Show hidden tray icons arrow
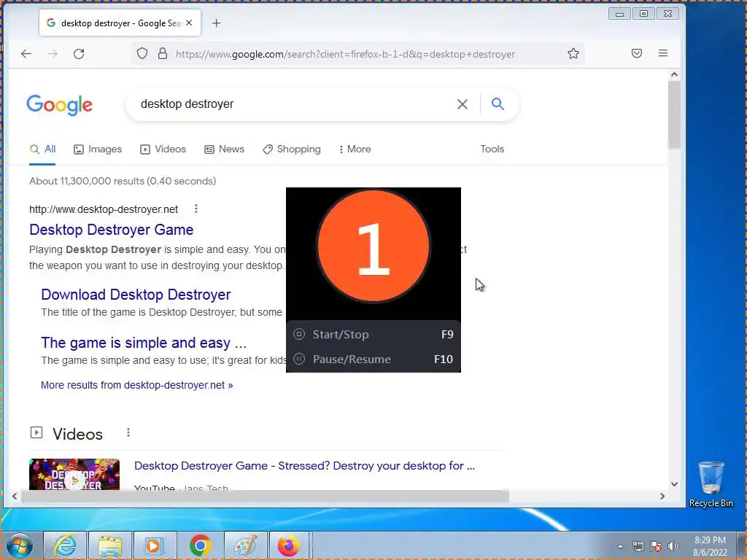Viewport: 747px width, 560px height. click(620, 546)
